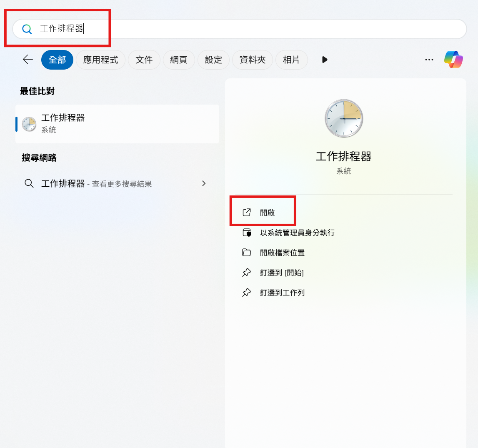
Task: Click the pin icon beside 釘選到 [開始]
Action: [247, 273]
